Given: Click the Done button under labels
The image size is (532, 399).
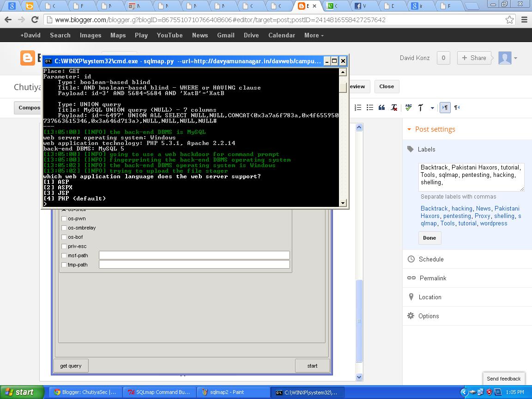Looking at the screenshot, I should pos(429,238).
